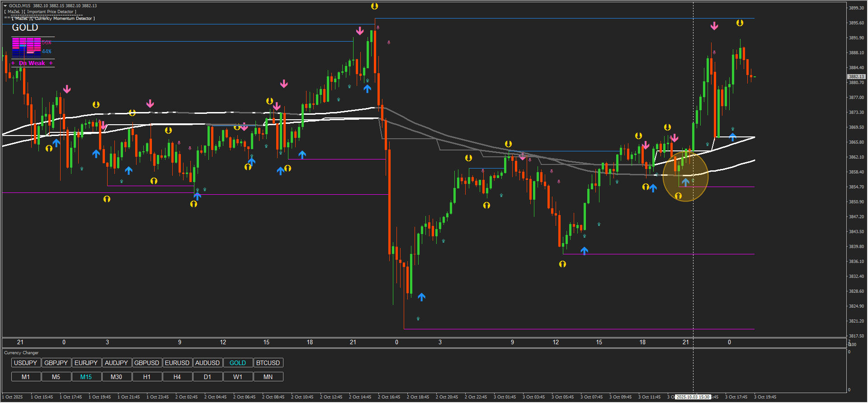Click the yellow signal marker above chart peak
868x403 pixels.
click(374, 6)
